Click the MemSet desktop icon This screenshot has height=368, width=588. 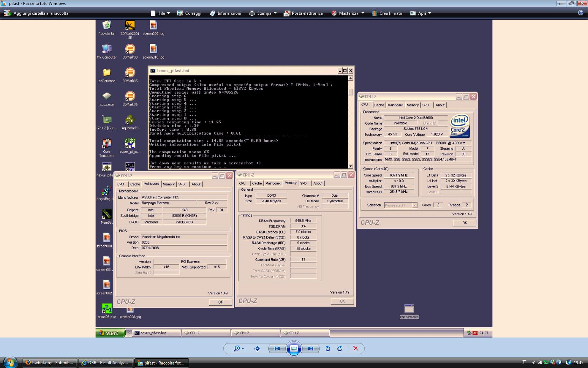pos(107,217)
